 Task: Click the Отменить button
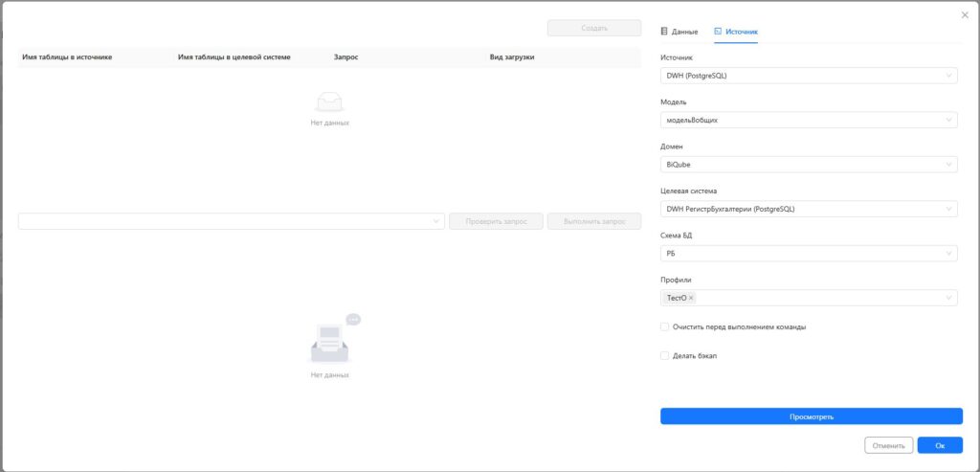click(889, 446)
